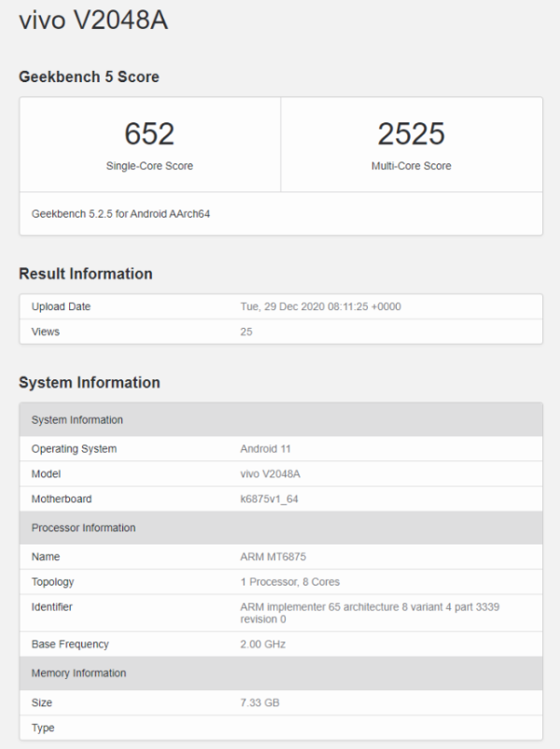560x749 pixels.
Task: Click the single-core score value 652
Action: [149, 134]
